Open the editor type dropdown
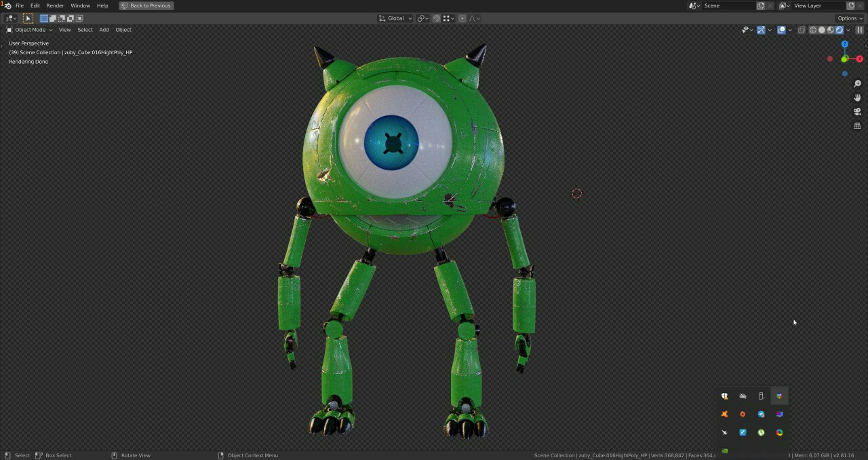Screen dimensions: 868x460 [11, 18]
